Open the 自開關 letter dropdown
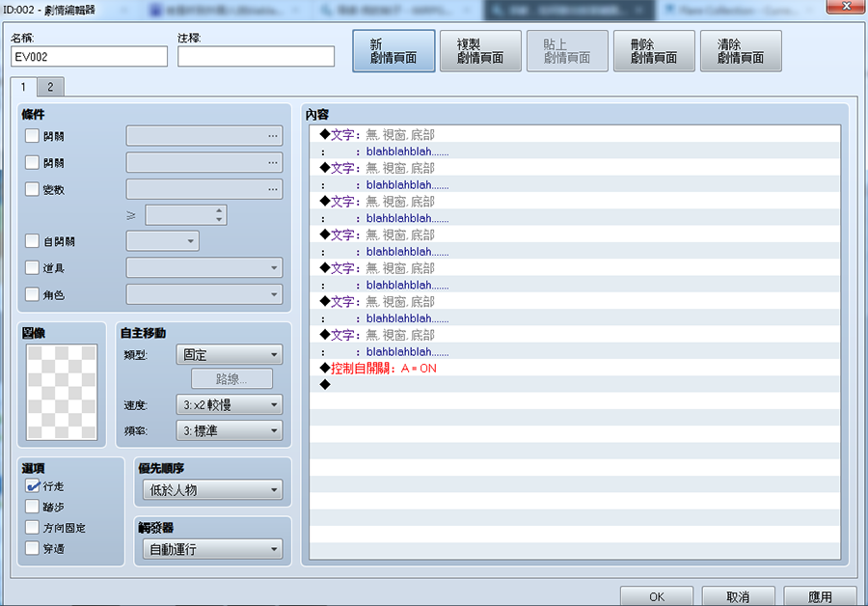The height and width of the screenshot is (606, 868). point(163,241)
